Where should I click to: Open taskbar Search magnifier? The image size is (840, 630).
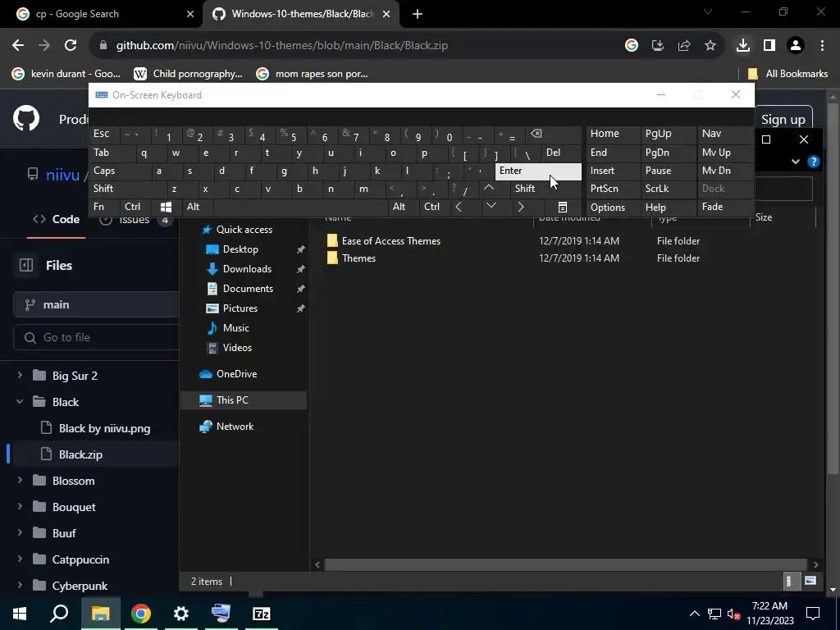click(59, 614)
